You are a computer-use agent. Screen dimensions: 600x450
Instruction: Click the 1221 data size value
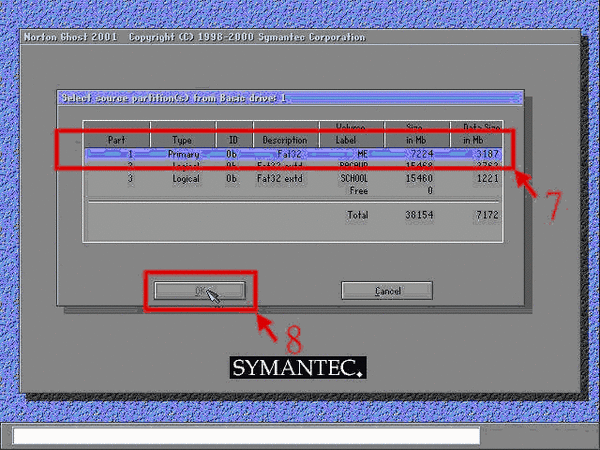488,179
